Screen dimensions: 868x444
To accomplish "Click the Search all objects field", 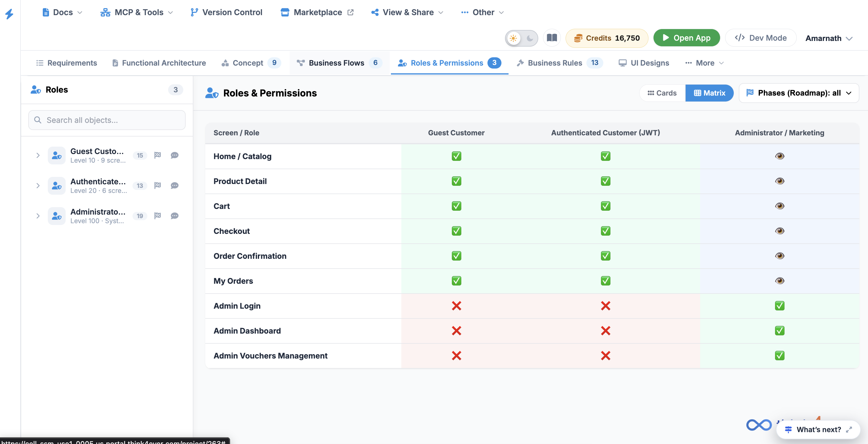I will (107, 120).
